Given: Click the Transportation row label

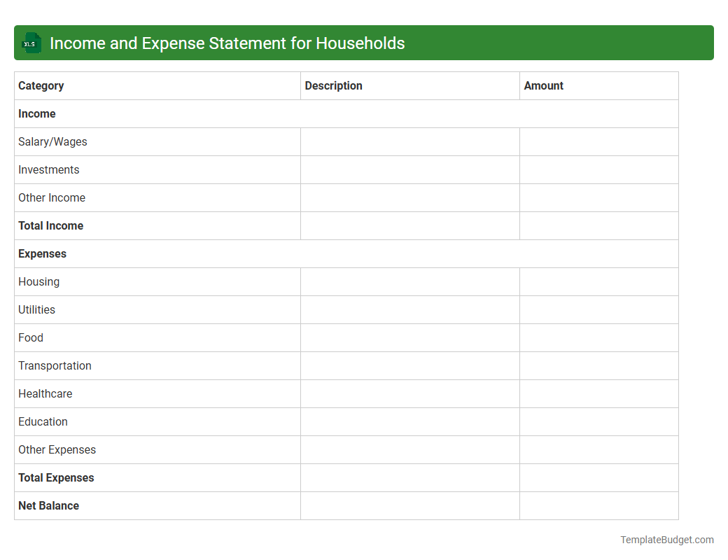Looking at the screenshot, I should [x=55, y=365].
